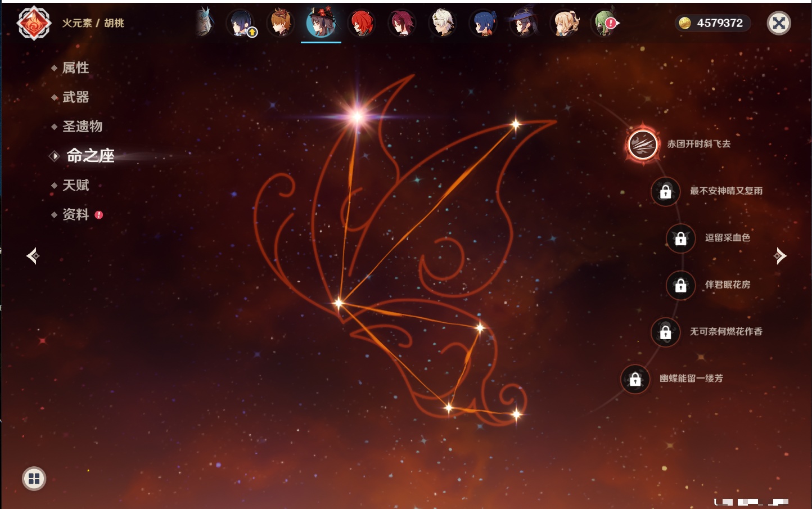
Task: Click the Mora coin balance 4579372
Action: click(x=712, y=23)
